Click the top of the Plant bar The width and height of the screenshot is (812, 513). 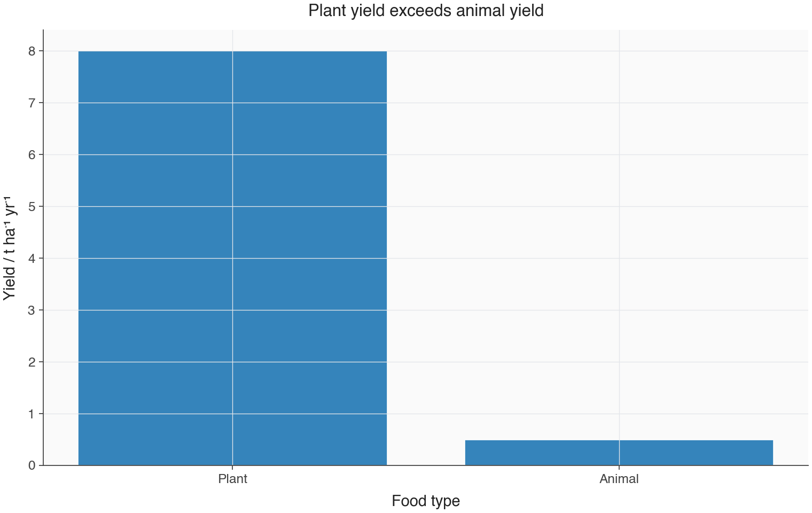coord(232,52)
